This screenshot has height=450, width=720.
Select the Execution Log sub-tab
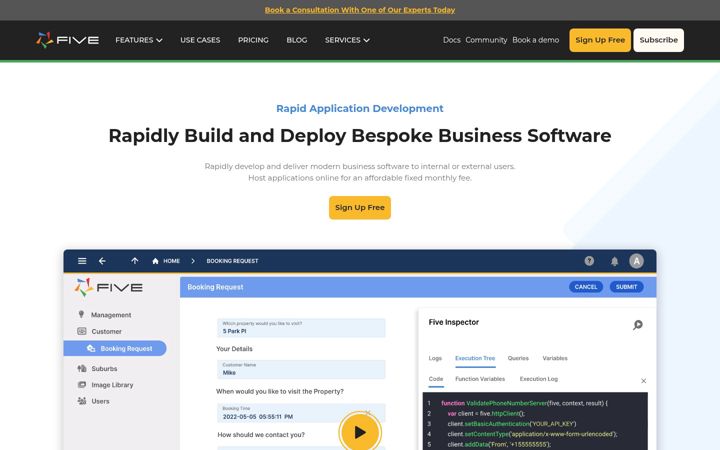(x=539, y=379)
